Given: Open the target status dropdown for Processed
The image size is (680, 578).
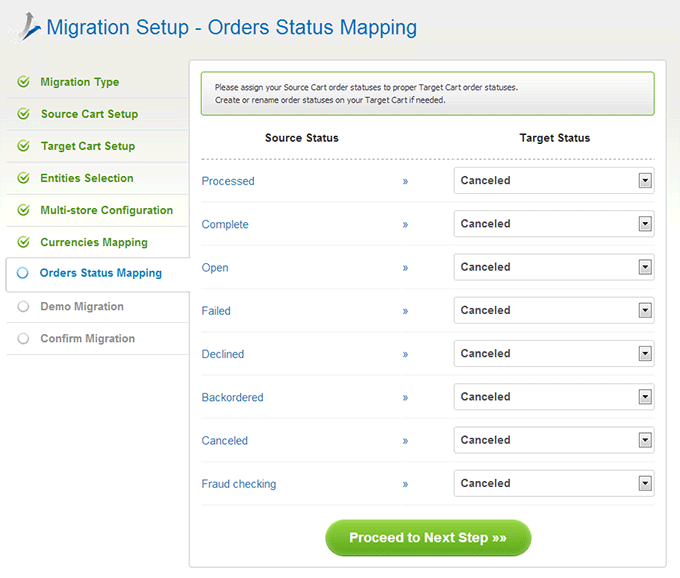Looking at the screenshot, I should (554, 180).
